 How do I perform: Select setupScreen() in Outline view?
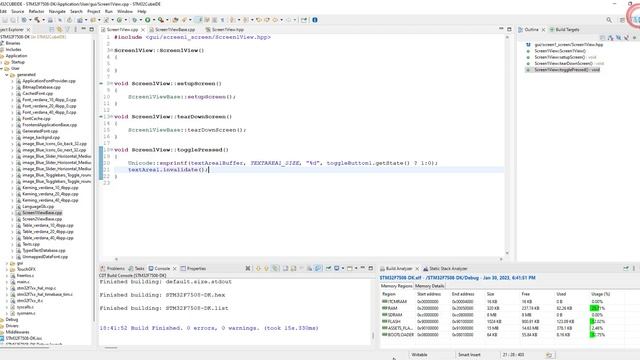(x=564, y=57)
